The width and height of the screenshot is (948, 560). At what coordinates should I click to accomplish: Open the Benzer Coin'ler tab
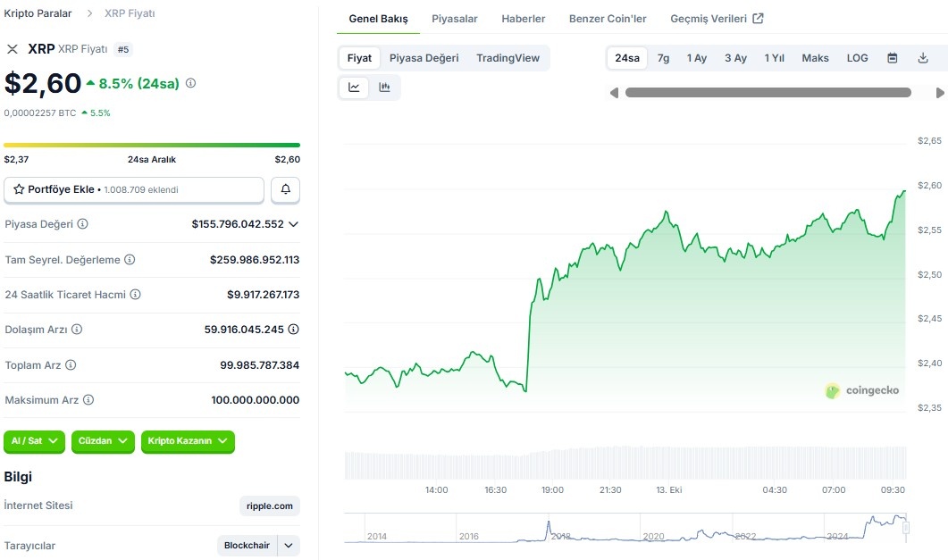608,19
